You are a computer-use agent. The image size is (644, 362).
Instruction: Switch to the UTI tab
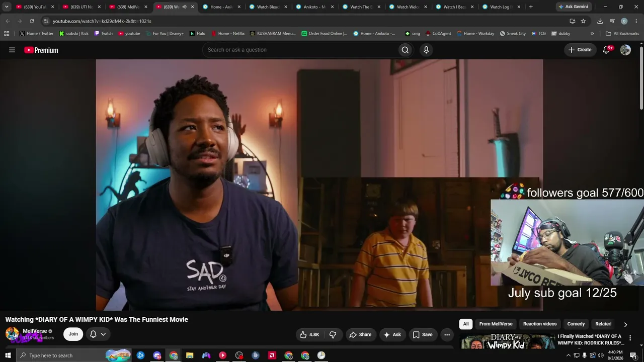click(x=82, y=7)
